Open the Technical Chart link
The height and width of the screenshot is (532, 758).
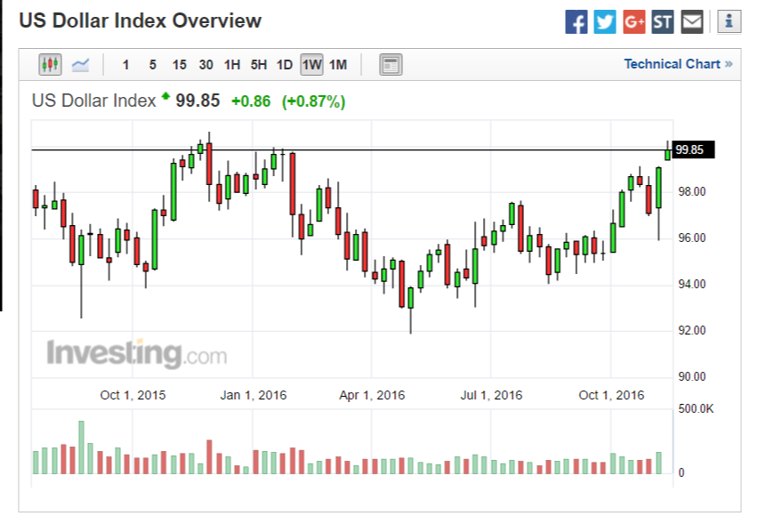678,64
